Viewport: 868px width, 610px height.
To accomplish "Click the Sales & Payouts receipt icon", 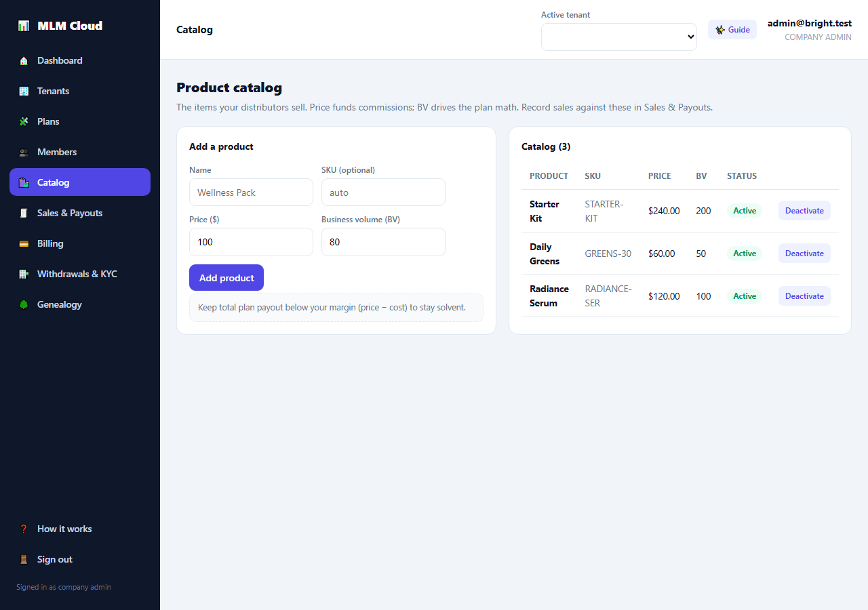I will point(24,213).
